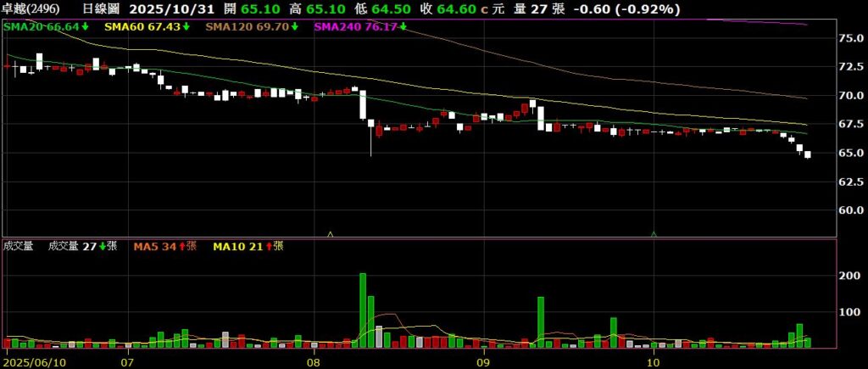This screenshot has height=369, width=868.
Task: Click the tallest green volume bar in August
Action: click(x=363, y=310)
